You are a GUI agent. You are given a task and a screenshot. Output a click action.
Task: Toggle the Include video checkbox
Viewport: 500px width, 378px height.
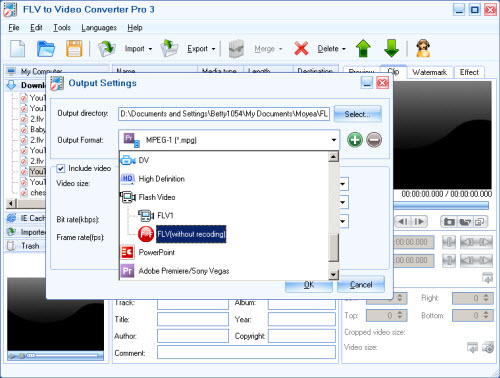[x=60, y=168]
